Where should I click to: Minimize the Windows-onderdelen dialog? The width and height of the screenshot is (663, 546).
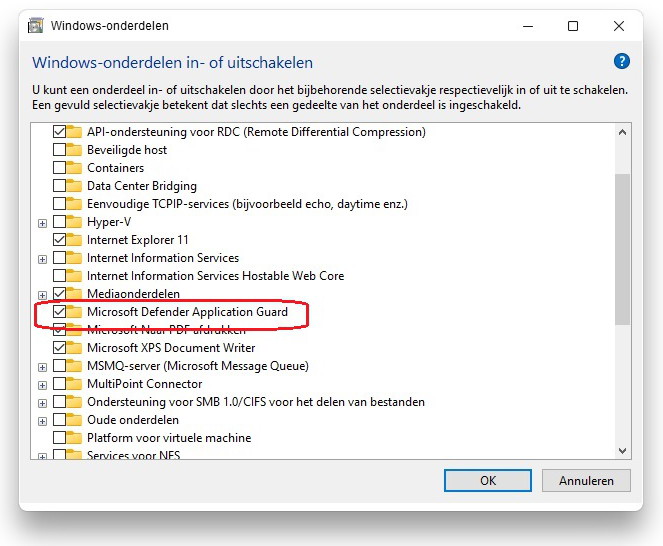[x=528, y=26]
